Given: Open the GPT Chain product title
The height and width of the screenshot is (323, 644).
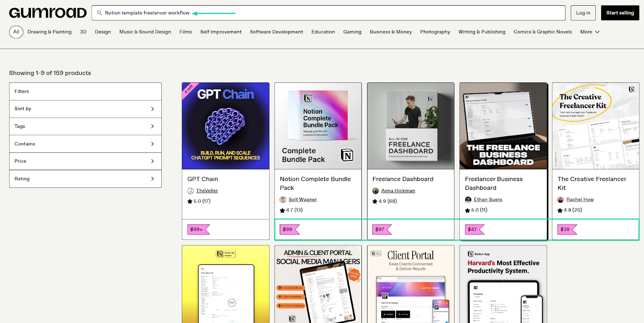Looking at the screenshot, I should [203, 179].
